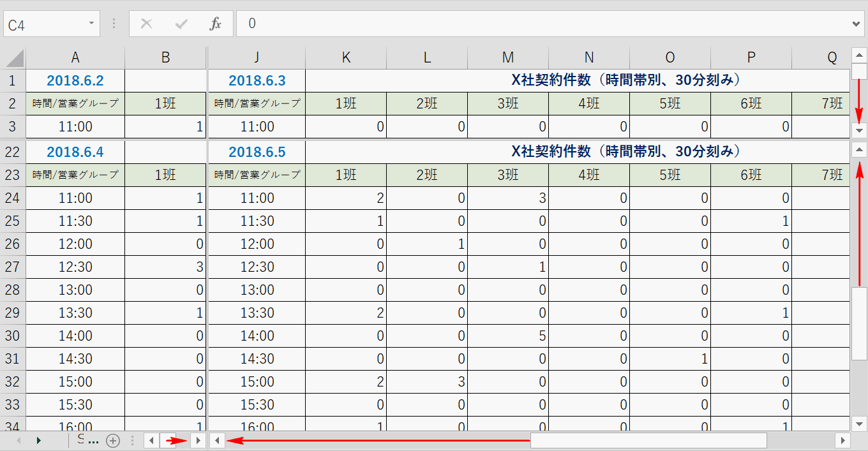This screenshot has height=451, width=868.
Task: Open the Name Box dropdown arrow
Action: pos(91,24)
